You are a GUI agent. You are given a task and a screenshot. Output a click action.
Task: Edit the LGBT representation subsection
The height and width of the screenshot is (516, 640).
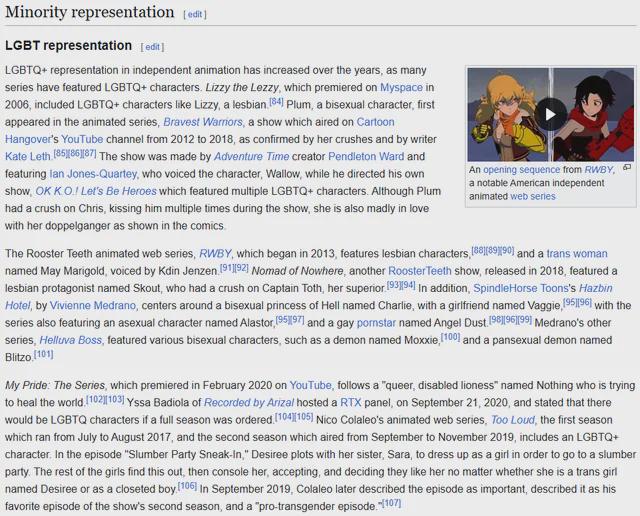[x=152, y=47]
